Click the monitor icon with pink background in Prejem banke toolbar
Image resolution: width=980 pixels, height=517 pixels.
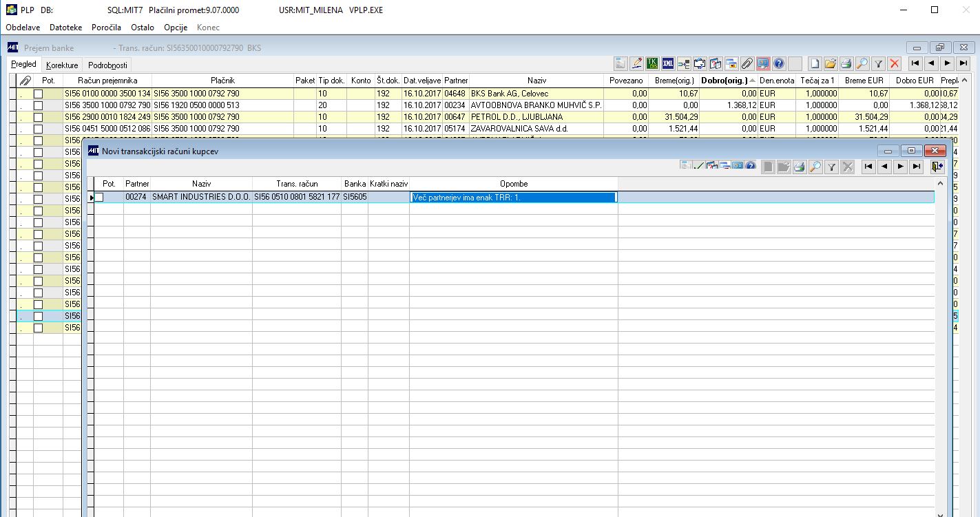763,63
